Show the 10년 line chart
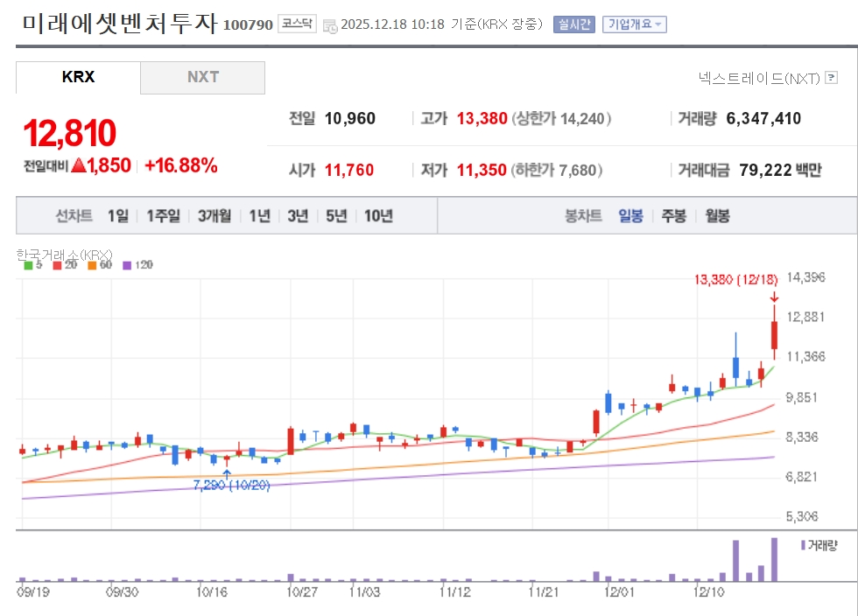858x616 pixels. point(378,216)
